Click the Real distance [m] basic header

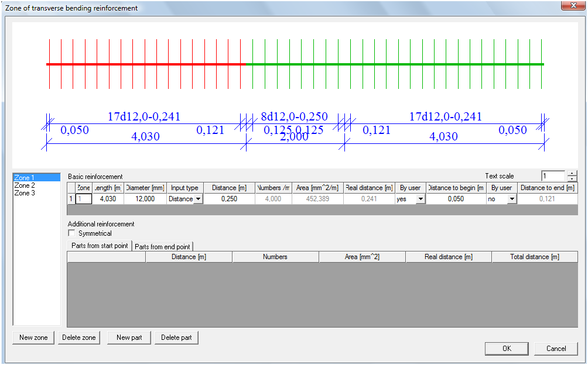click(369, 188)
